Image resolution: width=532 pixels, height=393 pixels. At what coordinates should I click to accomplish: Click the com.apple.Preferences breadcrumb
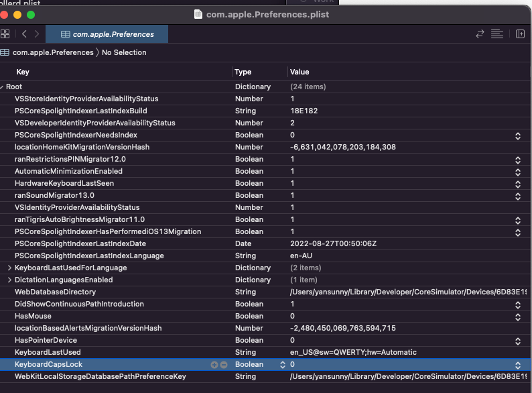53,52
